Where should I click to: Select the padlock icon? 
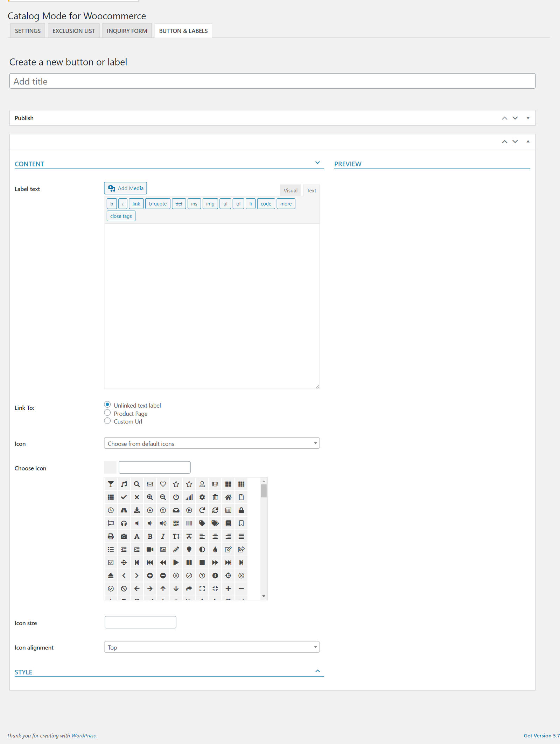tap(241, 510)
